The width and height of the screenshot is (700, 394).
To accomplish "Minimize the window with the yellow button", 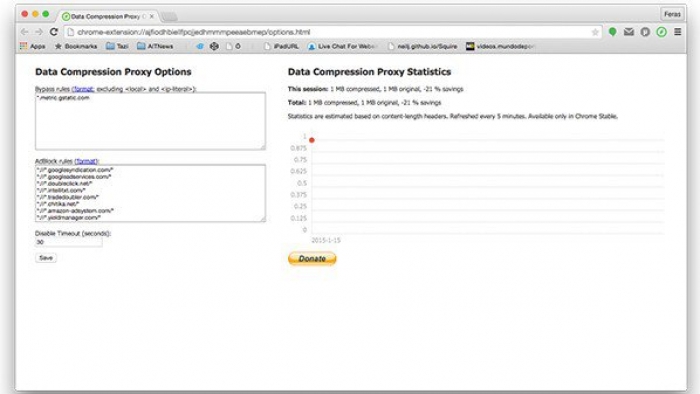I will tap(35, 14).
